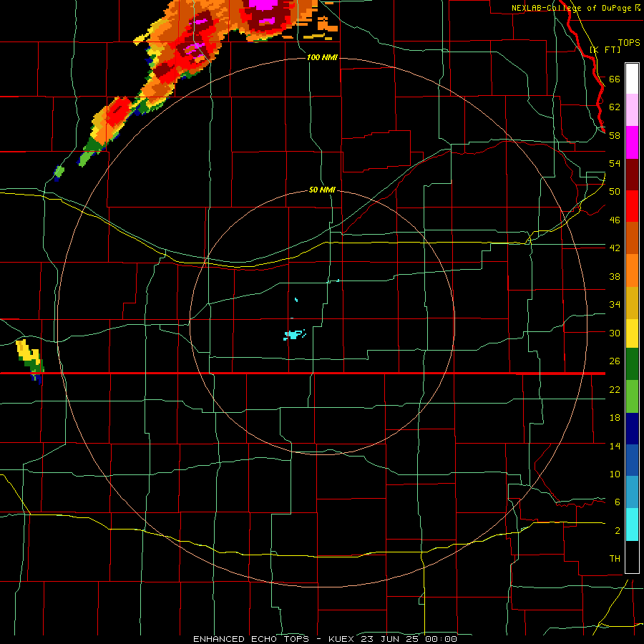This screenshot has height=644, width=644.
Task: Pick the bright red legend swatch
Action: (x=632, y=206)
